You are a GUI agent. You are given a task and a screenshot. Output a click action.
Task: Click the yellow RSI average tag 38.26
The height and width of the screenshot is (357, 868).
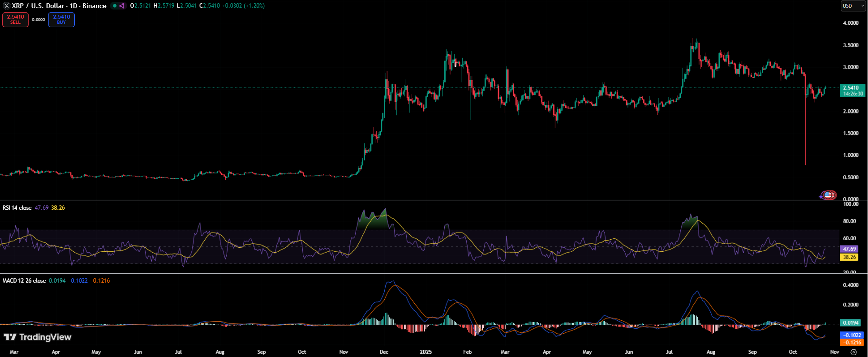tap(849, 257)
